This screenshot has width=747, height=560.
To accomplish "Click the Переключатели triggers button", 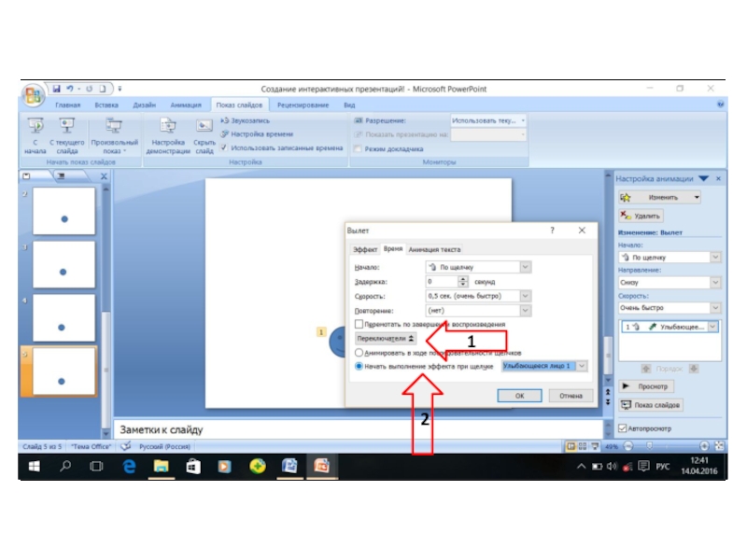I will tap(386, 339).
